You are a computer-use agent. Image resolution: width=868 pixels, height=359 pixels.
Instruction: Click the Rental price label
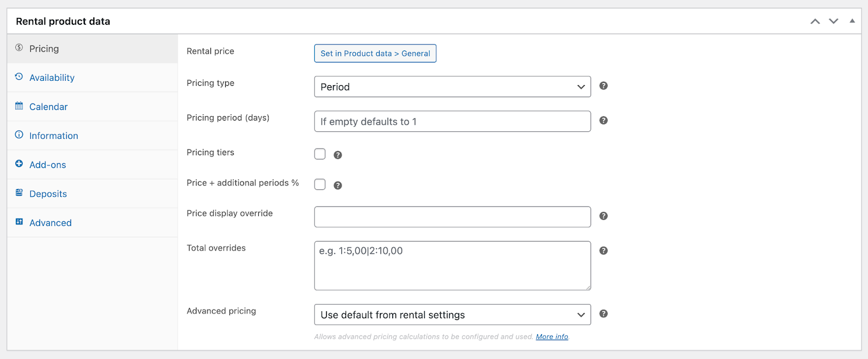(210, 51)
